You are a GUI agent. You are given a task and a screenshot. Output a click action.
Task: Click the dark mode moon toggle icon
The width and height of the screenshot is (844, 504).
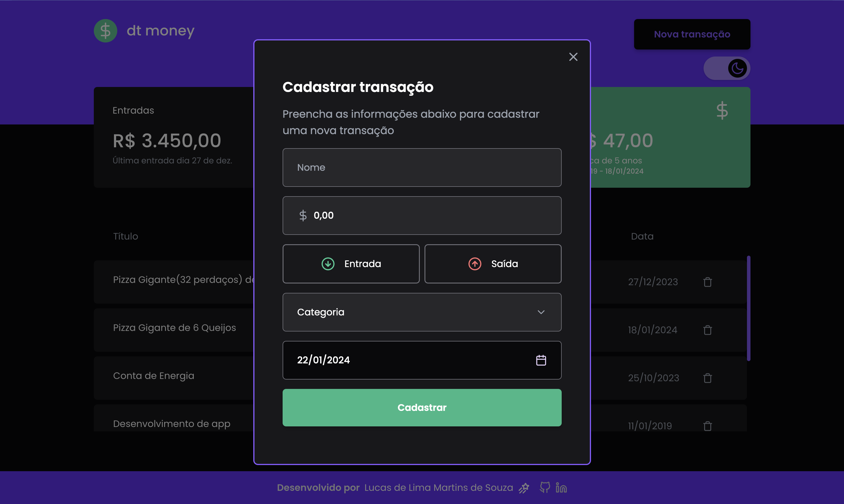point(738,68)
